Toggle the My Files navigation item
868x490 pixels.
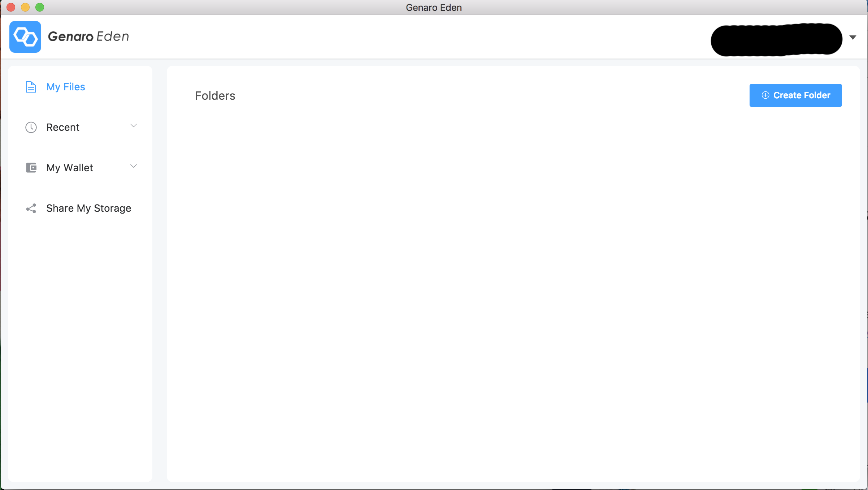[66, 86]
